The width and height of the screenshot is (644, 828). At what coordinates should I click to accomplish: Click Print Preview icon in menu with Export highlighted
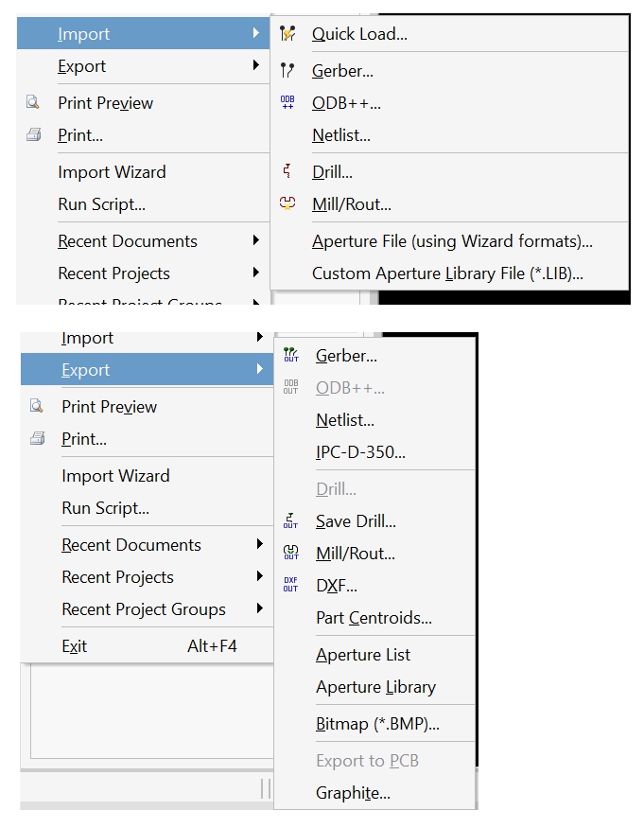pyautogui.click(x=37, y=406)
